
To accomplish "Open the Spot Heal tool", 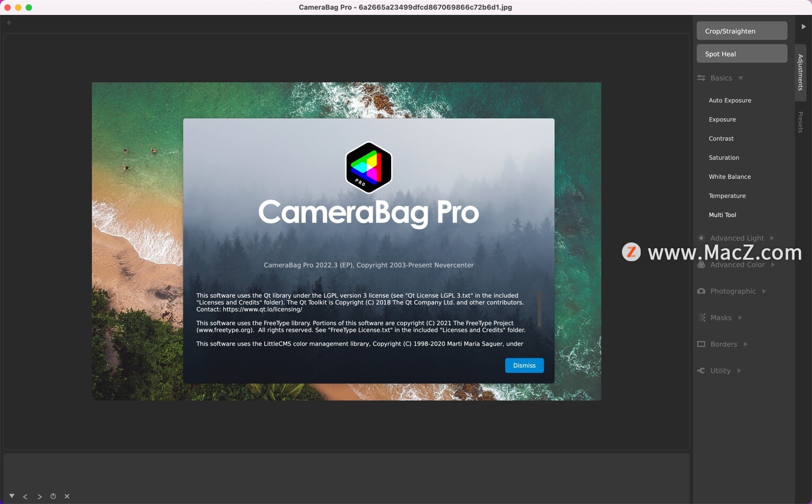I will click(x=742, y=54).
